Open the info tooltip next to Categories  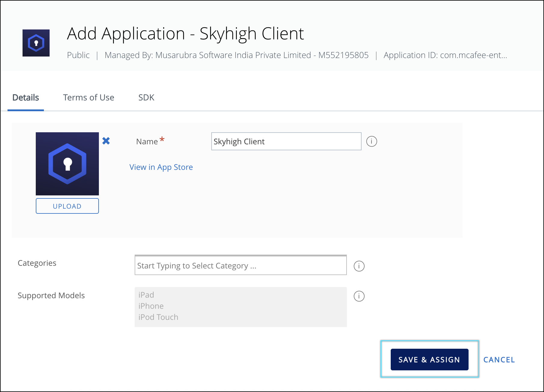click(359, 266)
